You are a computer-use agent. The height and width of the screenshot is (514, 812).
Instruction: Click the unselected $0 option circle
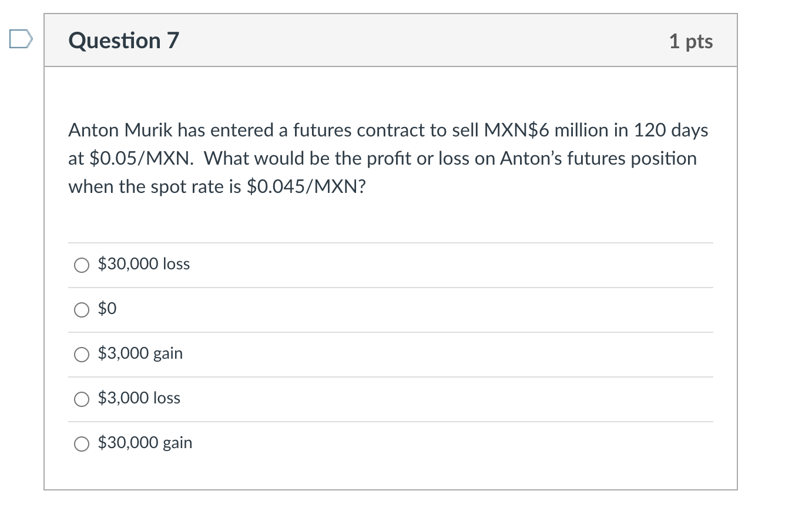click(x=82, y=309)
